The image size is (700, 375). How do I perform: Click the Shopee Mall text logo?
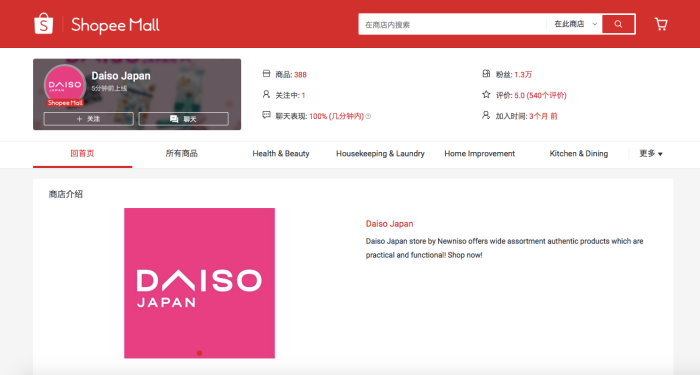(115, 25)
